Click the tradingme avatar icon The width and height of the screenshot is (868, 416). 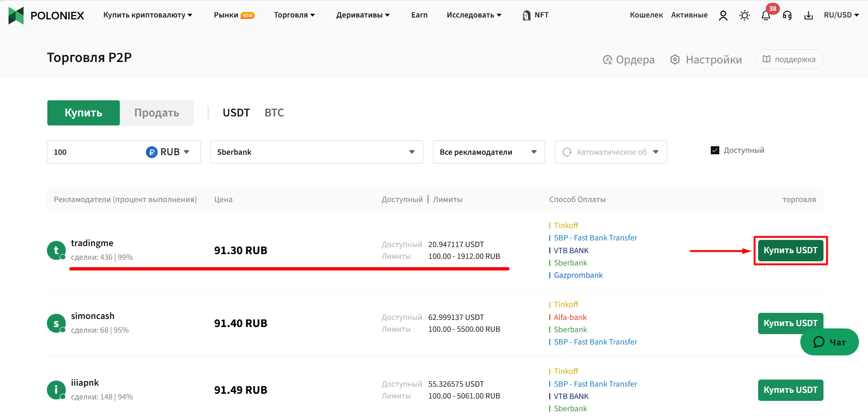(x=56, y=250)
